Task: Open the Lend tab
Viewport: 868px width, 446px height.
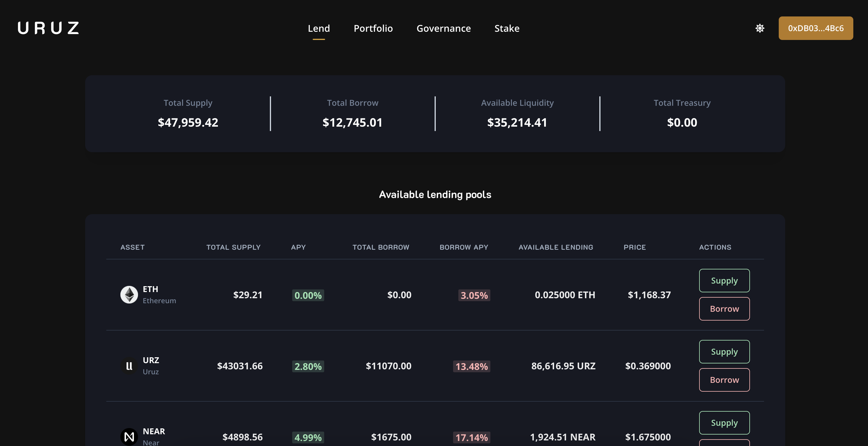Action: [318, 28]
